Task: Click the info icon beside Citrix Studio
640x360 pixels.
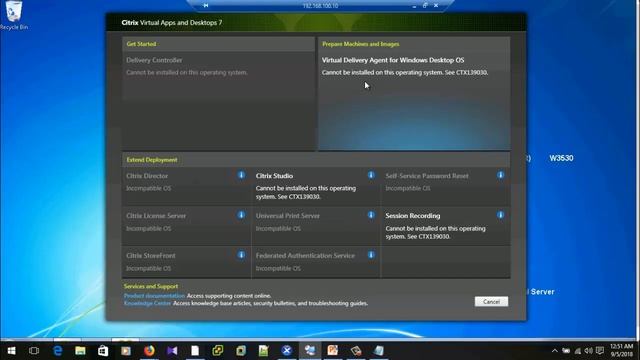Action: [x=371, y=175]
